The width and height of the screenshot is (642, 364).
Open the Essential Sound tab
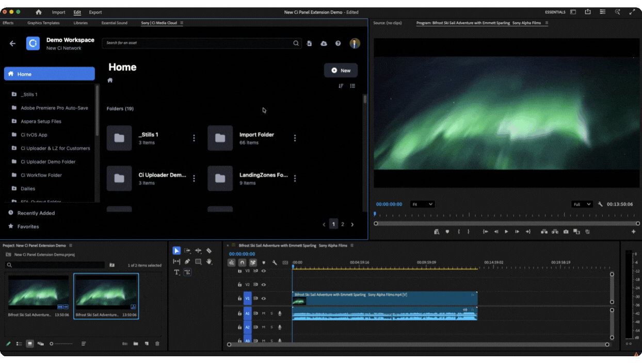point(114,23)
